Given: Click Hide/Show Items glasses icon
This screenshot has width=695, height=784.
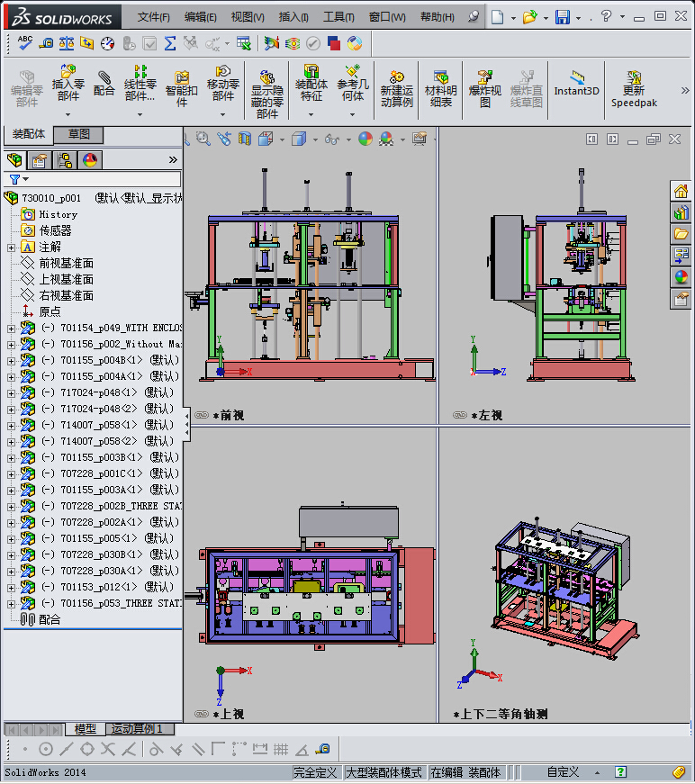Looking at the screenshot, I should [332, 139].
